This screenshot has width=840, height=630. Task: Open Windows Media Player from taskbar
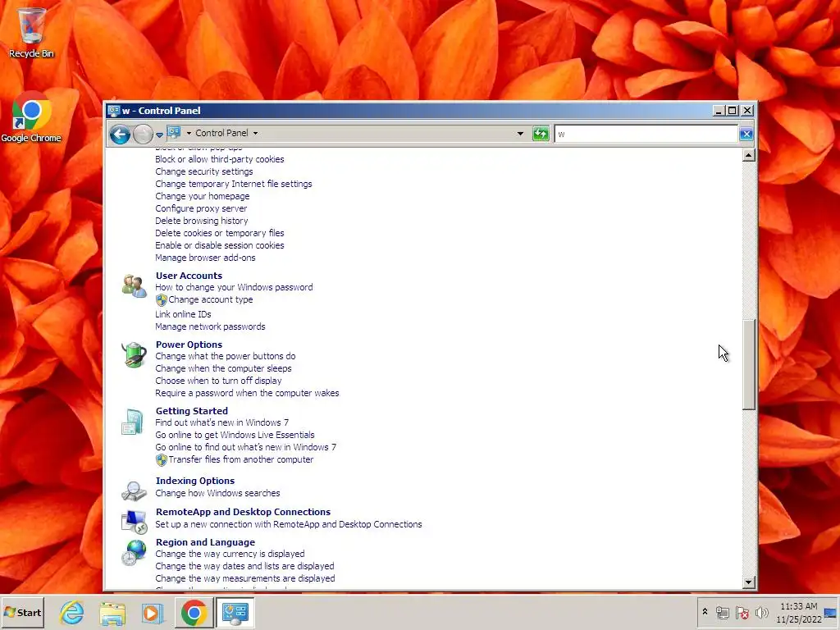[x=153, y=613]
